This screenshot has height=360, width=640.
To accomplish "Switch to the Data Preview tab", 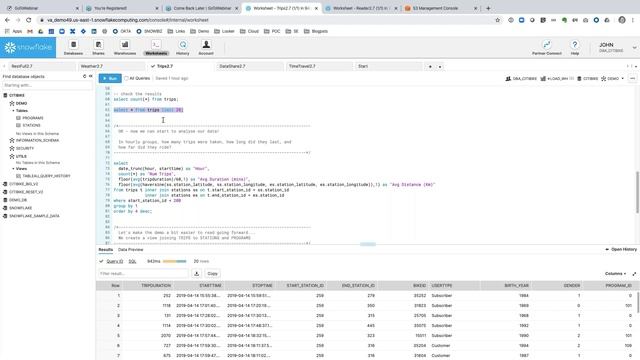I will [131, 249].
